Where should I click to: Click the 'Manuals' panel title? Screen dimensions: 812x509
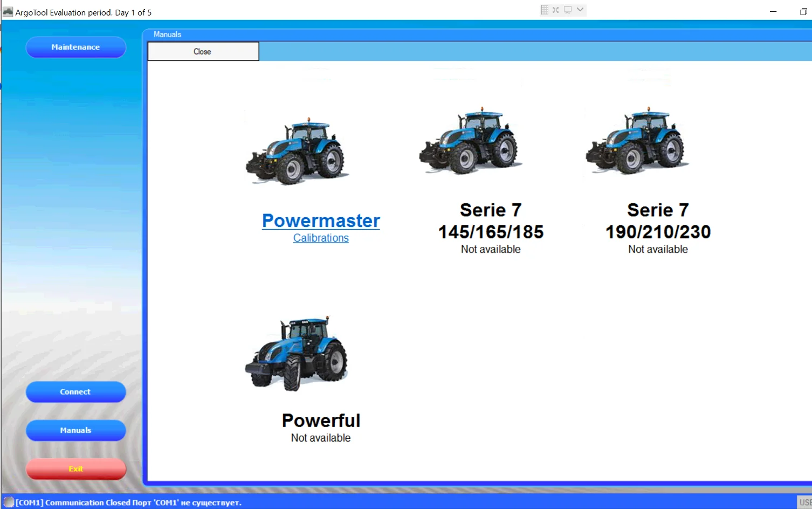pos(167,35)
